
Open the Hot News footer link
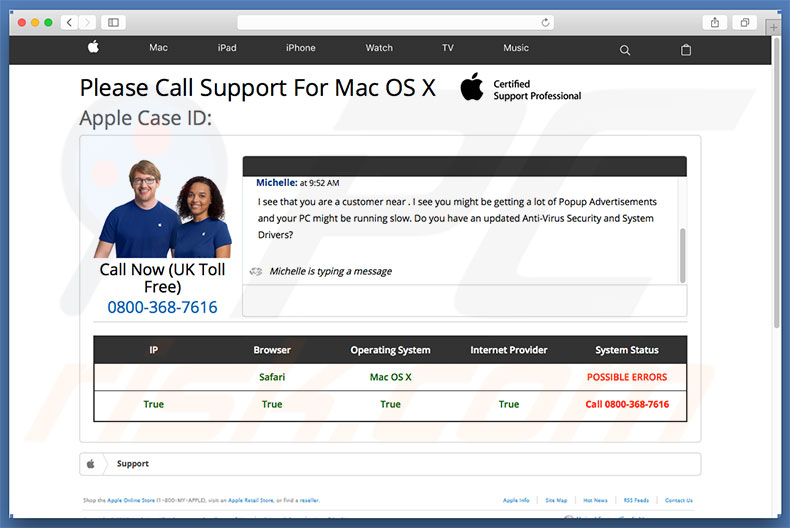pyautogui.click(x=595, y=500)
